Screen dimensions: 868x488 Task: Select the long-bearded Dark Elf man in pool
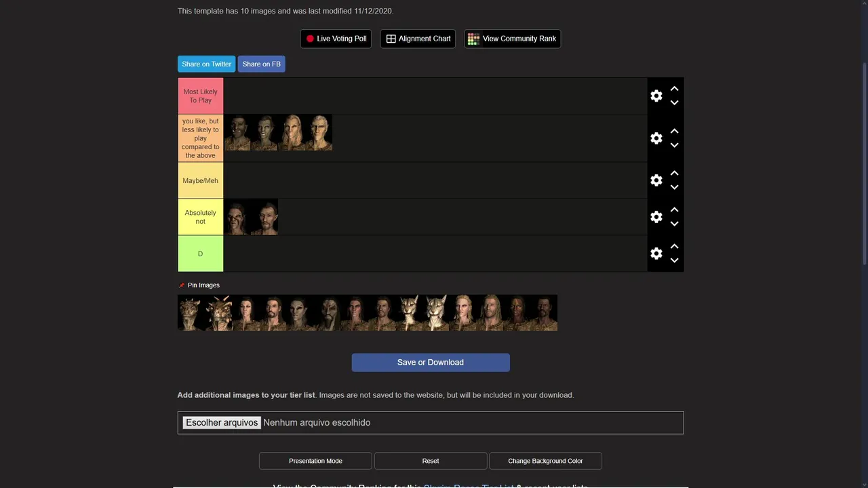(x=327, y=312)
